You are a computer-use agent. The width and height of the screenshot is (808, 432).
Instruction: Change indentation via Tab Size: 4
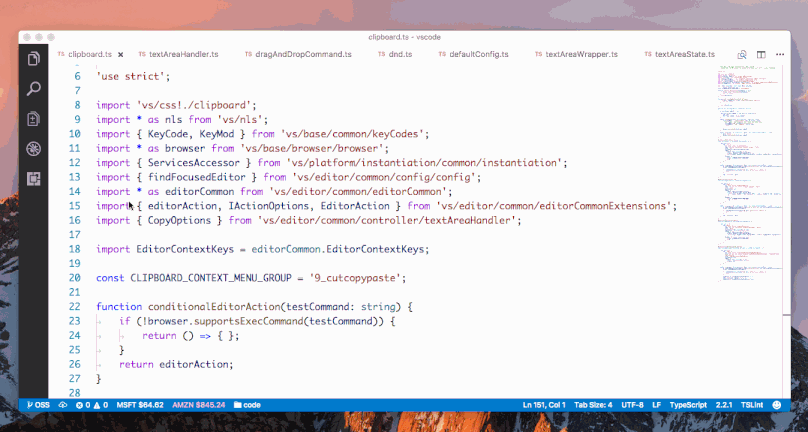(x=593, y=405)
